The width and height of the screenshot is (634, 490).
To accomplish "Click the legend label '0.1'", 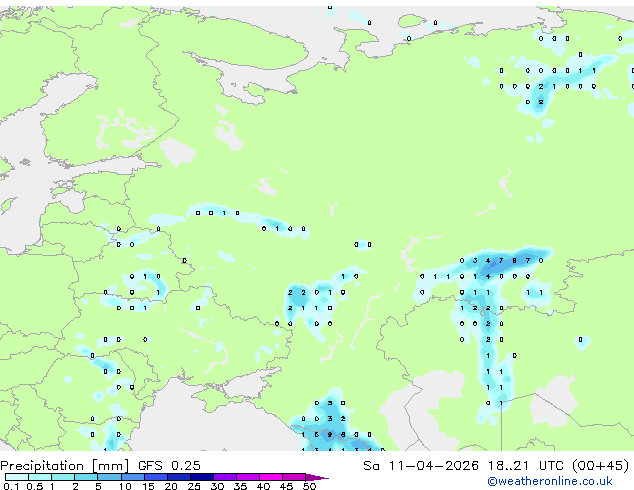I will (x=12, y=486).
